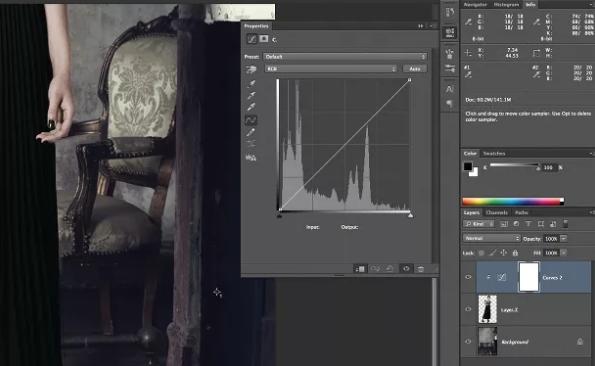Switch to the Paths tab
Screen dimensions: 595x366
521,212
